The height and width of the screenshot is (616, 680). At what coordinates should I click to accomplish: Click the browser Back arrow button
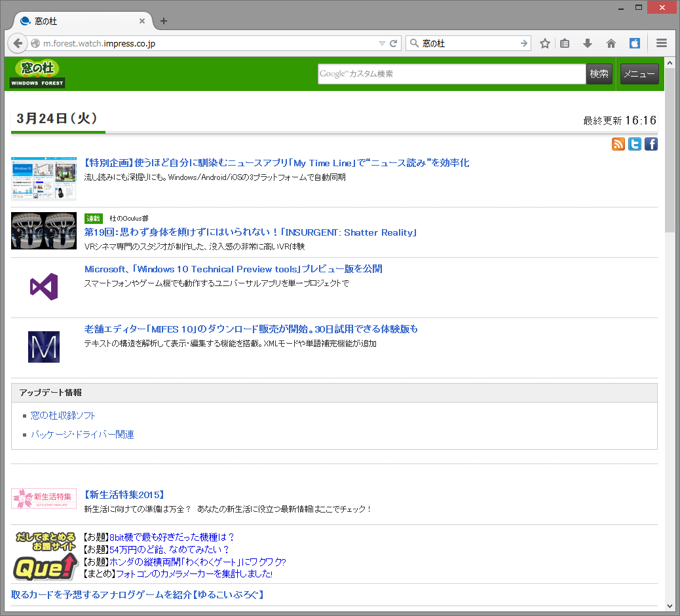[x=17, y=43]
